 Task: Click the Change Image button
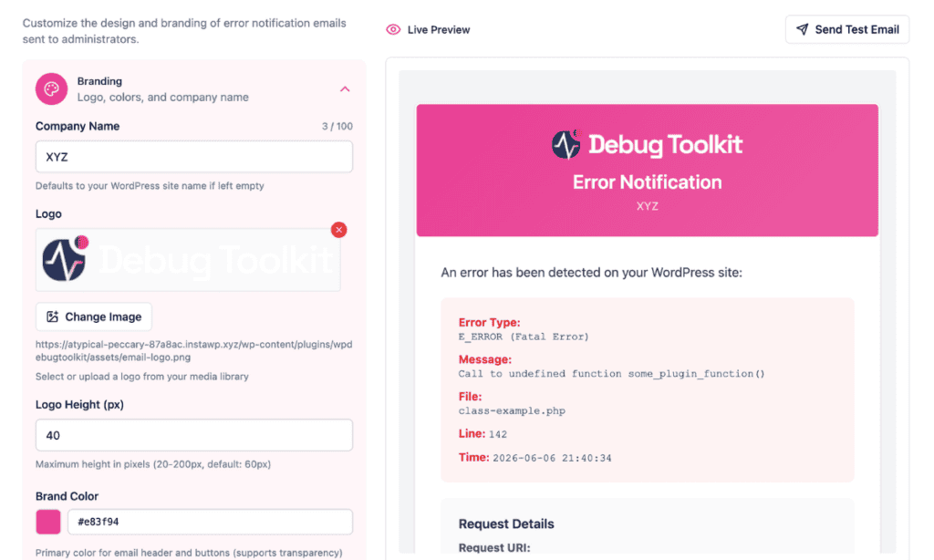pyautogui.click(x=94, y=316)
